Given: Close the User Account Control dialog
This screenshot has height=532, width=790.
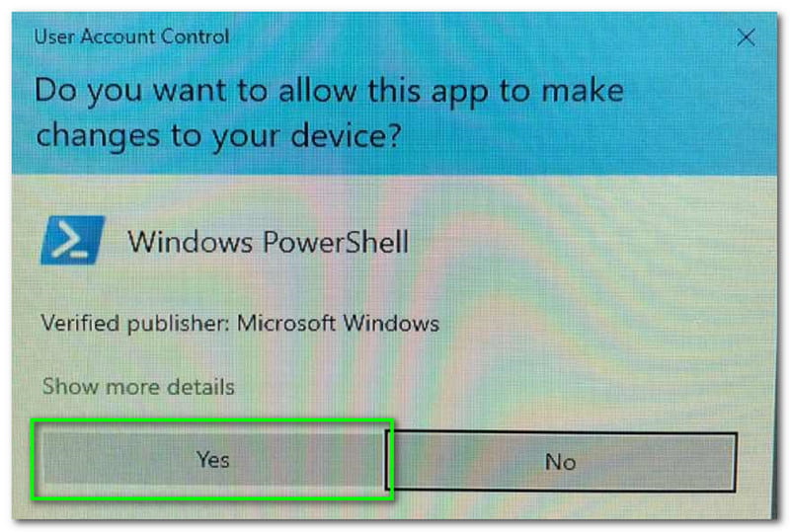Looking at the screenshot, I should coord(746,38).
